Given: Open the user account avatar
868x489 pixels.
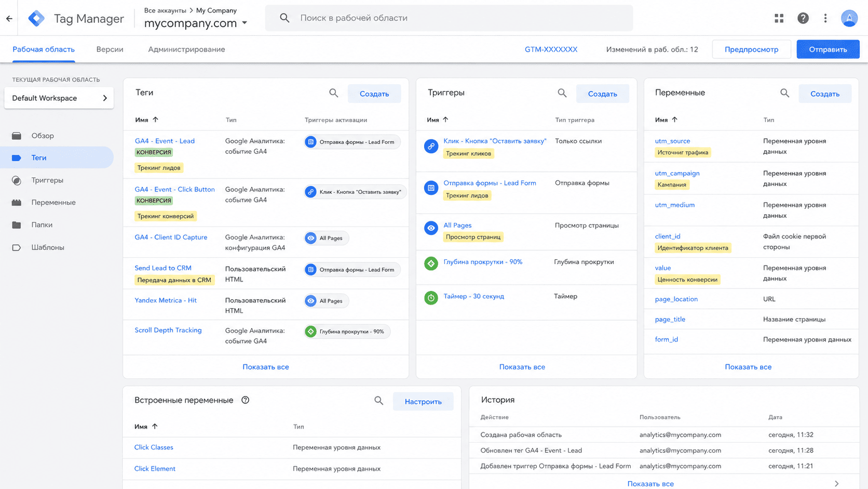Looking at the screenshot, I should (849, 18).
